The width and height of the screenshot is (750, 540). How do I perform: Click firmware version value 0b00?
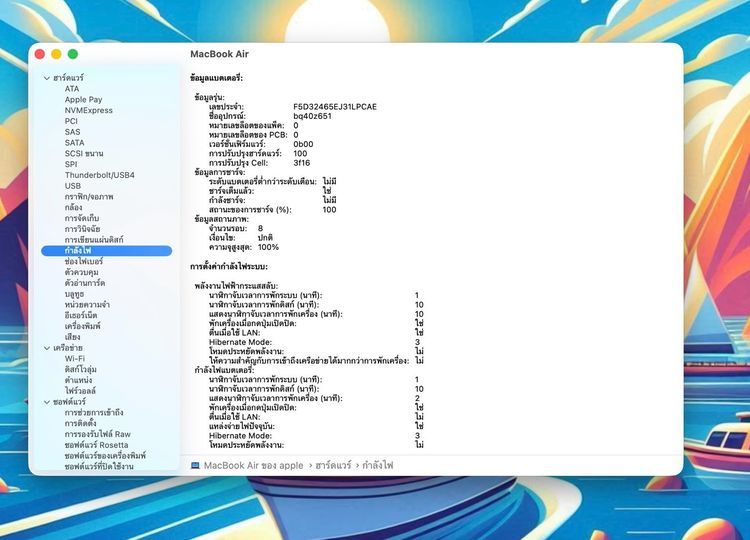(x=303, y=144)
